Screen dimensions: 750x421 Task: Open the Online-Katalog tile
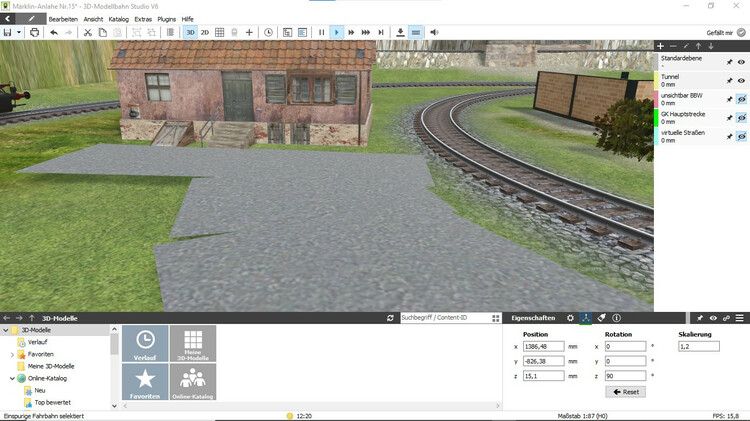(x=193, y=382)
